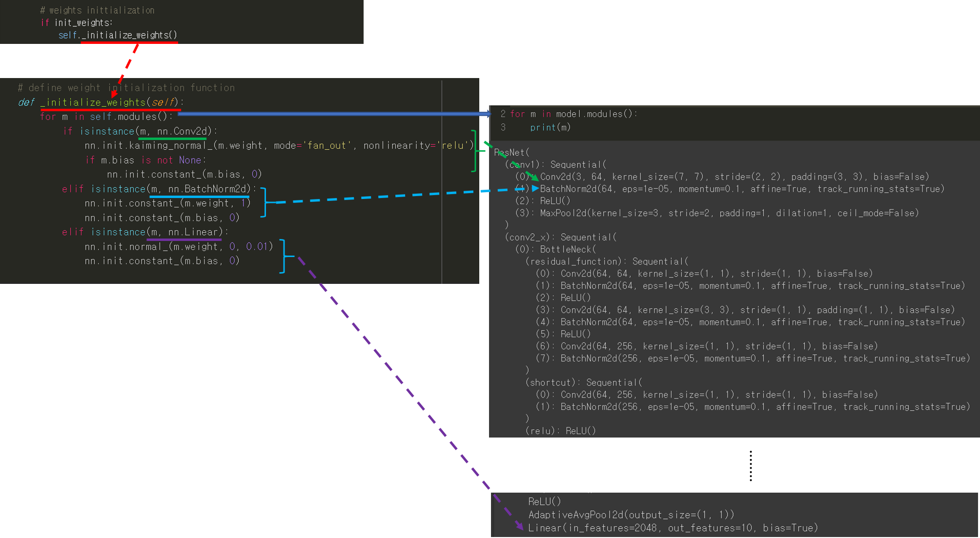Click the (residual_function): Sequential entry
Screen dimensions: 980x538
(x=607, y=261)
